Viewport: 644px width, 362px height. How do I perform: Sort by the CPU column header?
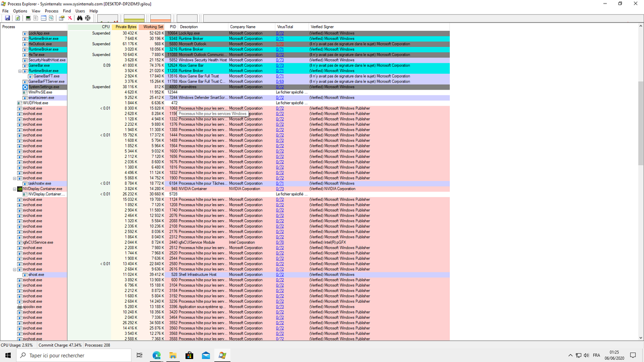click(x=89, y=27)
